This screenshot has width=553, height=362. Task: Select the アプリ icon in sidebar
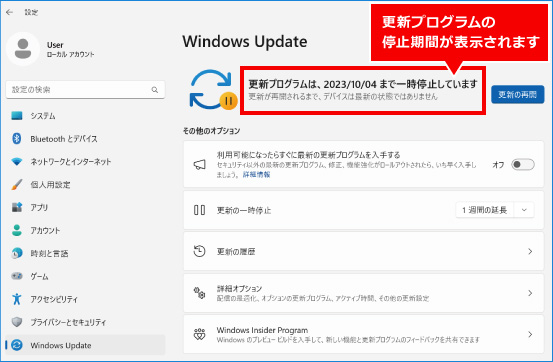coord(17,207)
